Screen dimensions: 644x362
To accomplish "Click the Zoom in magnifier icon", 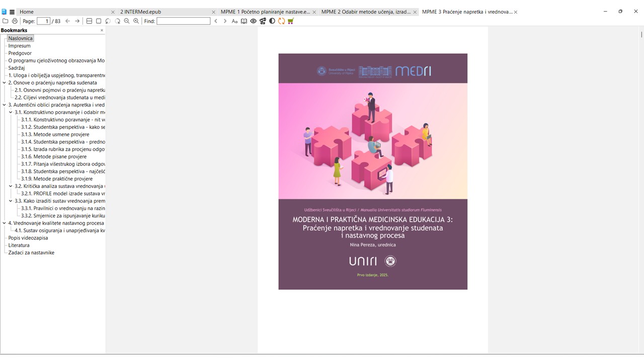I will tap(136, 21).
